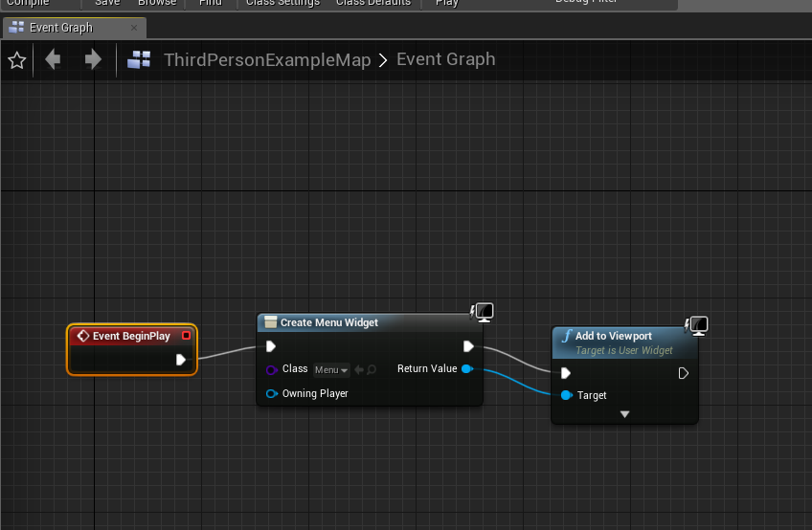Viewport: 812px width, 530px height.
Task: Click the blueprint icon beside ThirdPersonExampleMap
Action: [139, 59]
